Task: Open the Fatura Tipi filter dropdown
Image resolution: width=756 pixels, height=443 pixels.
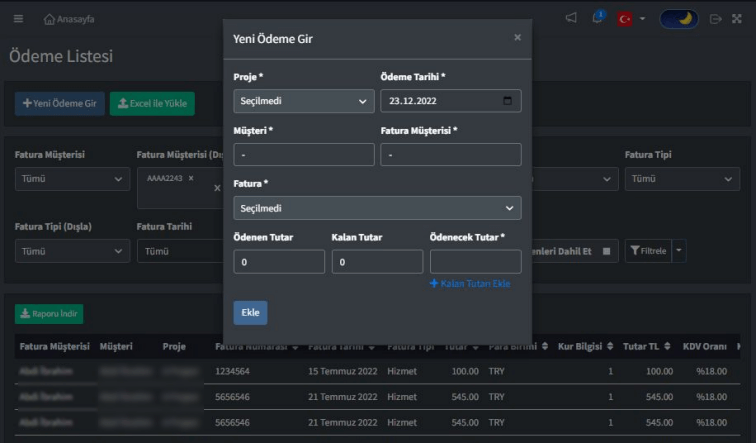Action: pos(682,179)
